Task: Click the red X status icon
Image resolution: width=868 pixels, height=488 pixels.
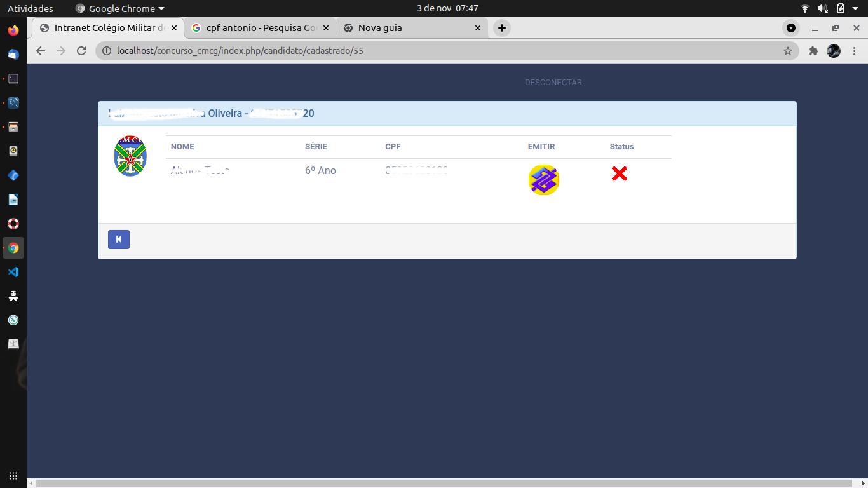Action: [x=620, y=173]
